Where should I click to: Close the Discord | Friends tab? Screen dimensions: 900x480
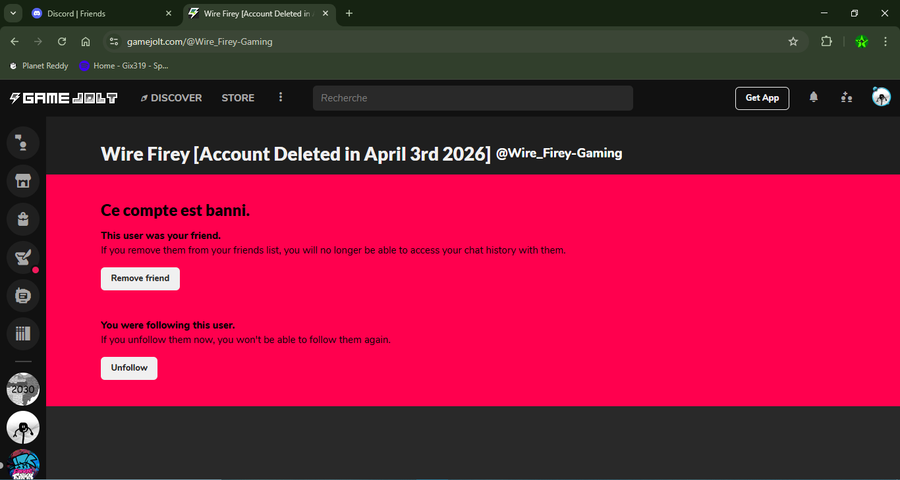click(169, 13)
